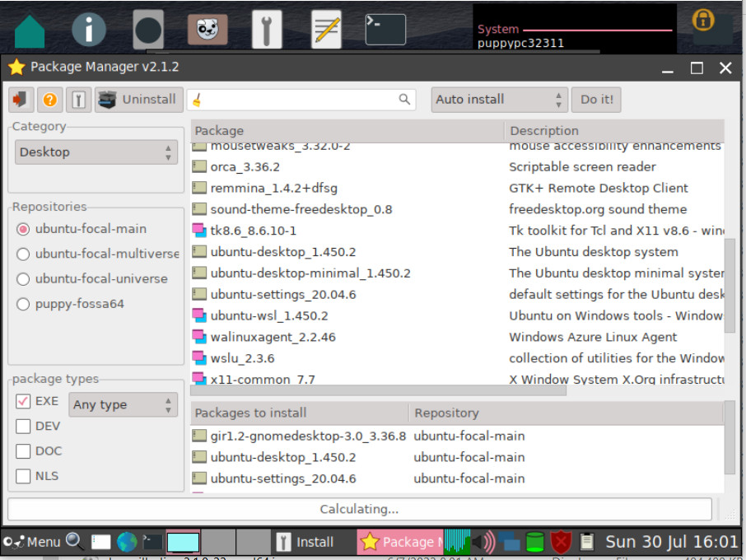This screenshot has width=746, height=560.
Task: Open the network monitors tray icon
Action: pos(509,542)
